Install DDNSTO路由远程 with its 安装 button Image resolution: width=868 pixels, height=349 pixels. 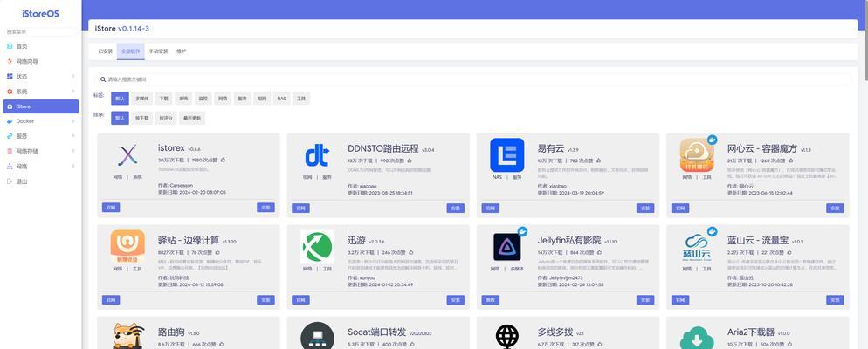pos(456,208)
